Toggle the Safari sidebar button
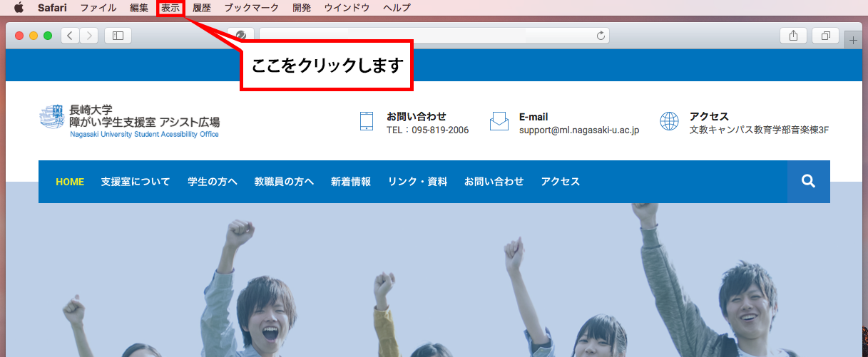Image resolution: width=868 pixels, height=357 pixels. [118, 35]
